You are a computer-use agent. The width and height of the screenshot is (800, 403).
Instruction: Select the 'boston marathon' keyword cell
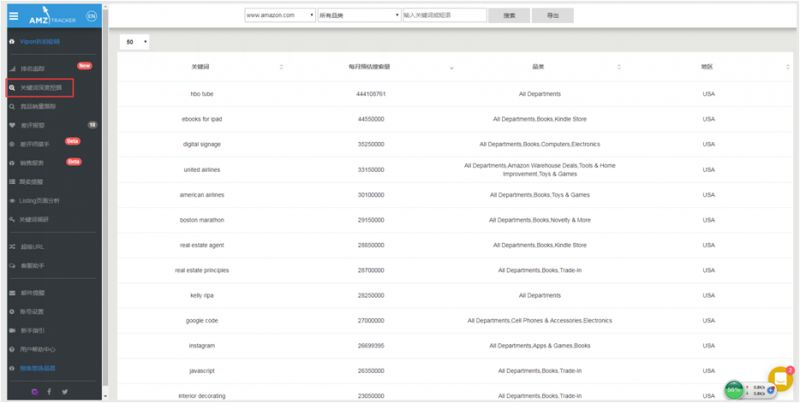[x=202, y=220]
